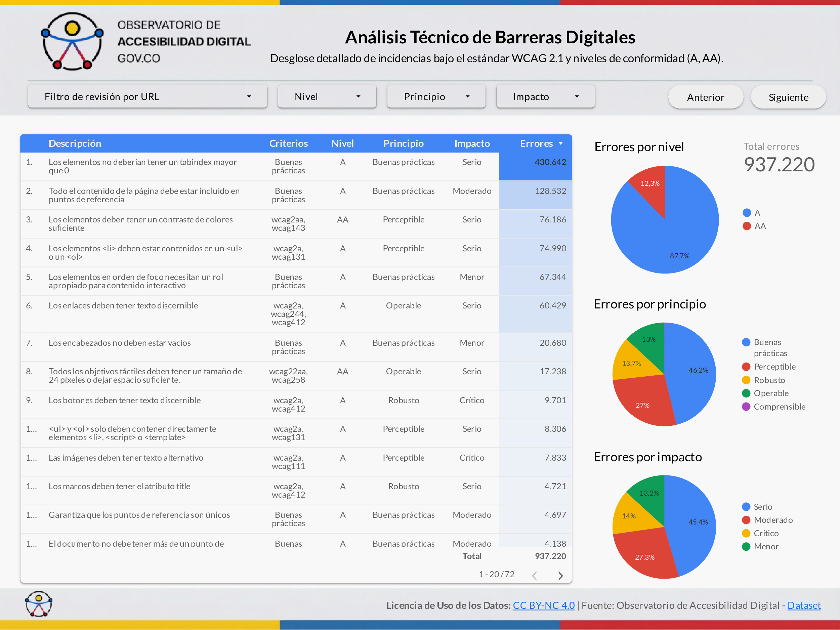Select row 'Las imágenes deben tener texto alternativo'
Screen dimensions: 840x630
pyautogui.click(x=296, y=462)
